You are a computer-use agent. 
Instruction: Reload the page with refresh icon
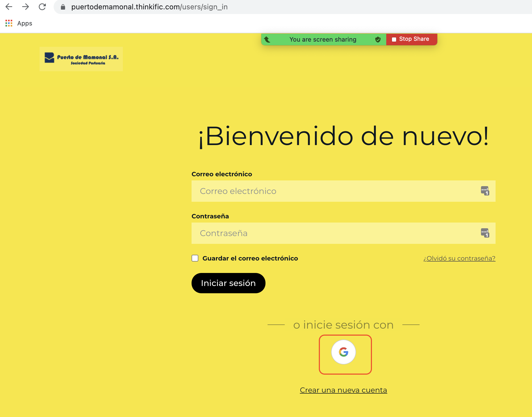coord(42,7)
